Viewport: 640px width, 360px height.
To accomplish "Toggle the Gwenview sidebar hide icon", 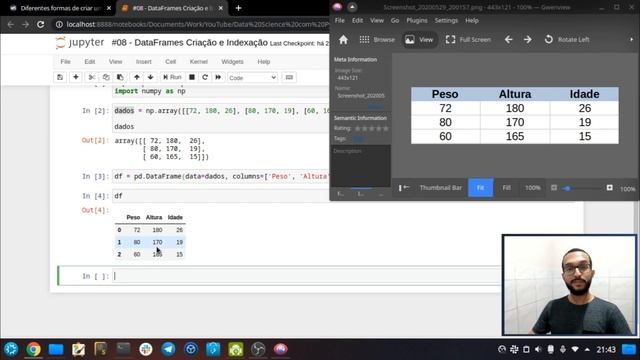I will coord(404,188).
